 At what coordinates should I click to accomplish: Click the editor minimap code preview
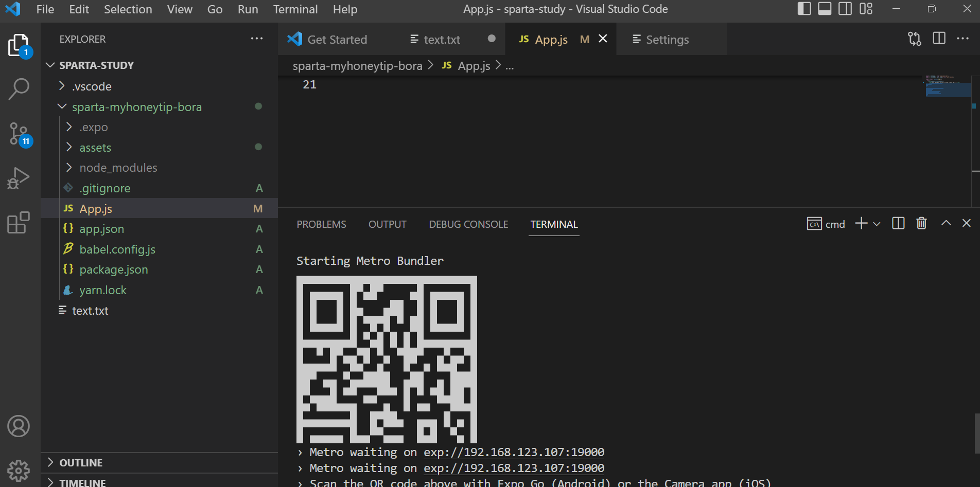point(948,86)
